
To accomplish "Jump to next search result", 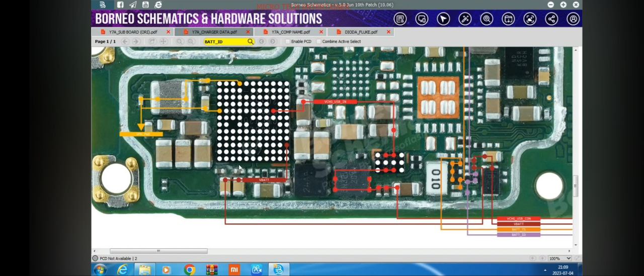I will point(273,41).
